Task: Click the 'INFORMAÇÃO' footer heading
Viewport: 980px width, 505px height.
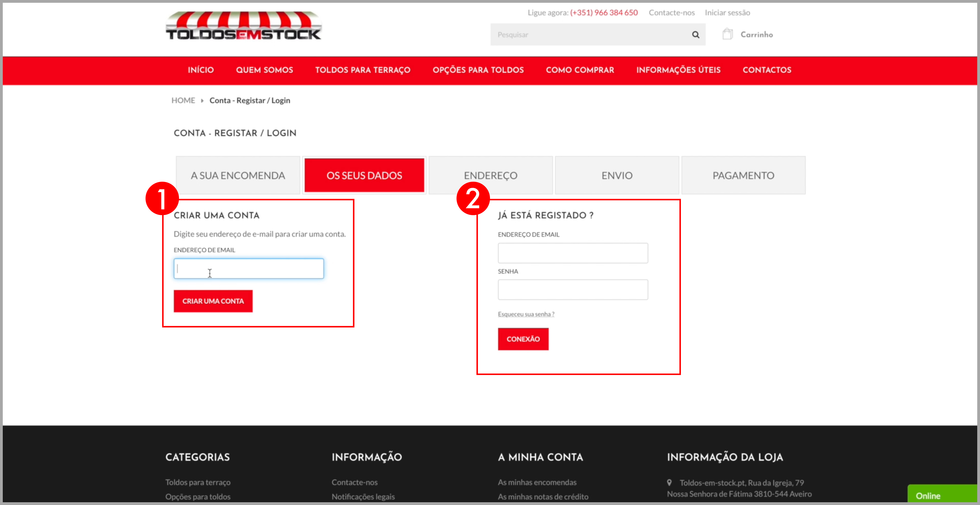Action: [367, 457]
